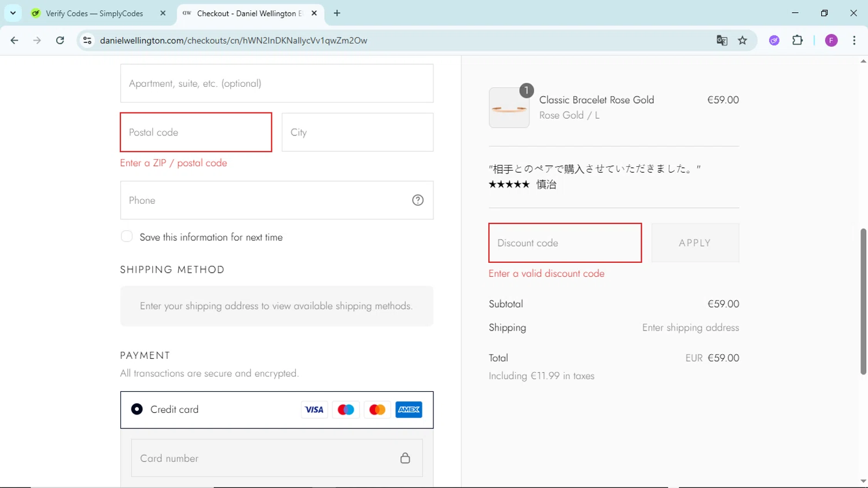Click the Phone field help icon

point(418,200)
